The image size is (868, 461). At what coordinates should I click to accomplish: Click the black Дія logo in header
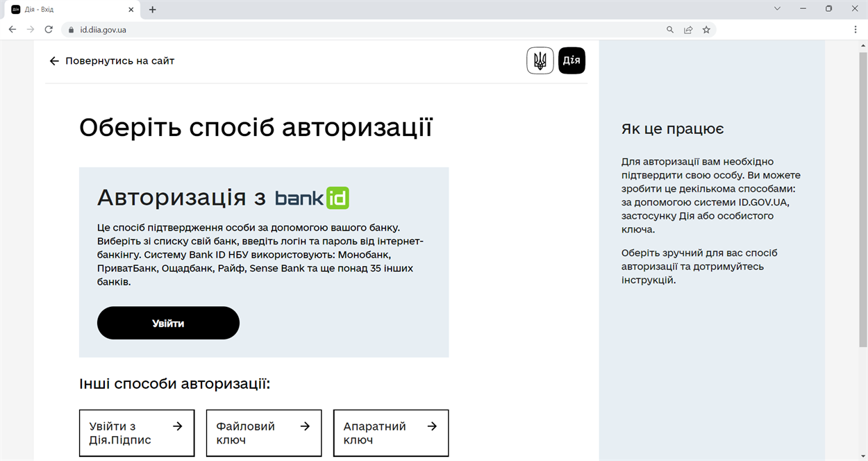pyautogui.click(x=571, y=60)
